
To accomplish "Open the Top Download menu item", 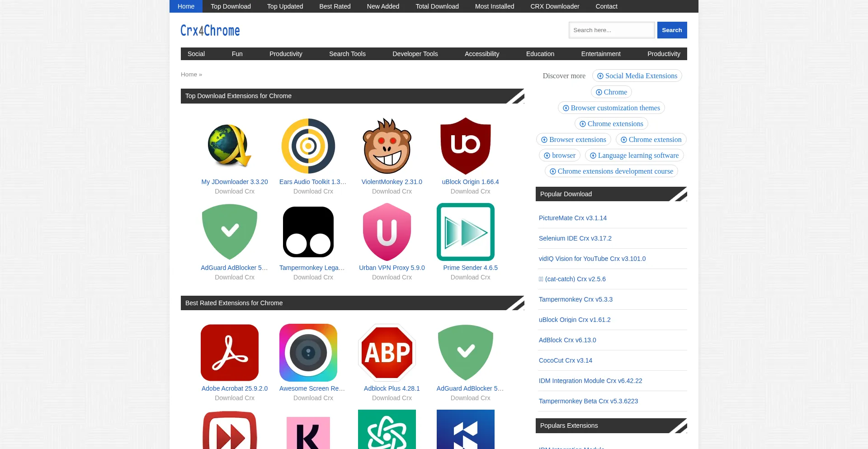I will (231, 6).
